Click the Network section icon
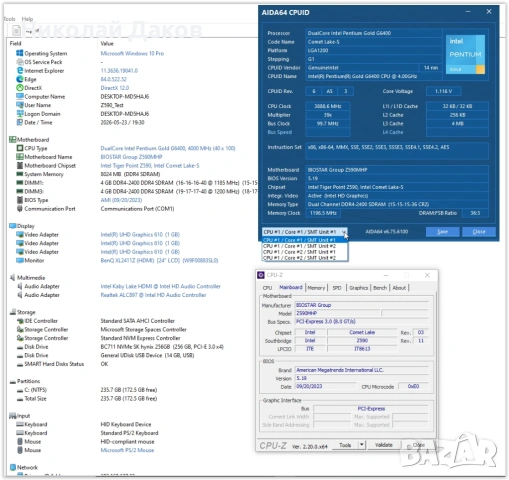The height and width of the screenshot is (480, 509). tap(13, 467)
